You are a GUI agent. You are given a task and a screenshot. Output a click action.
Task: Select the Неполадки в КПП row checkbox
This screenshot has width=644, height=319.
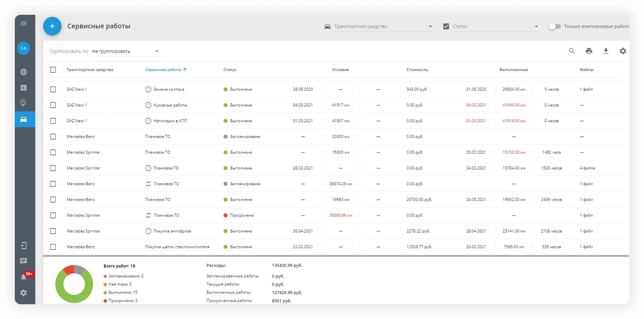click(x=53, y=121)
